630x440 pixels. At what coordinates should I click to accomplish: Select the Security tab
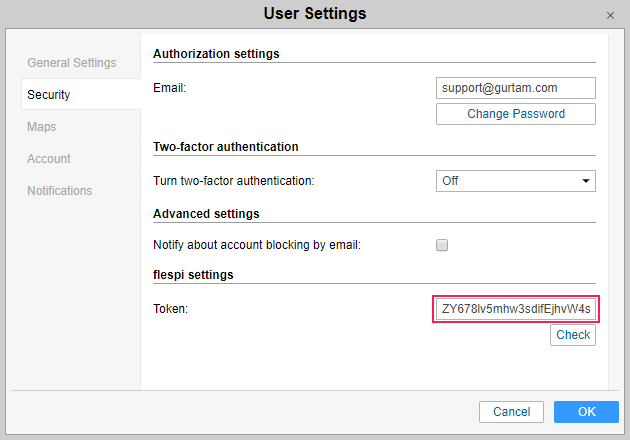[x=49, y=95]
